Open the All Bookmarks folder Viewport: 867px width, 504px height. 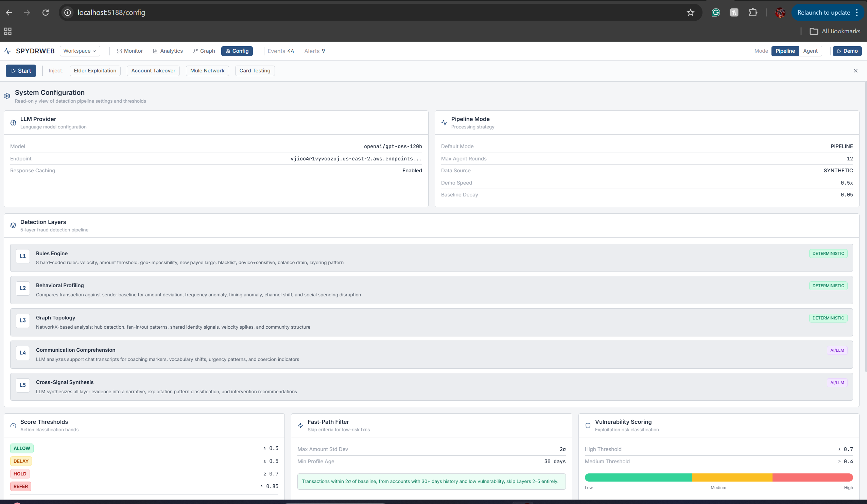tap(835, 31)
